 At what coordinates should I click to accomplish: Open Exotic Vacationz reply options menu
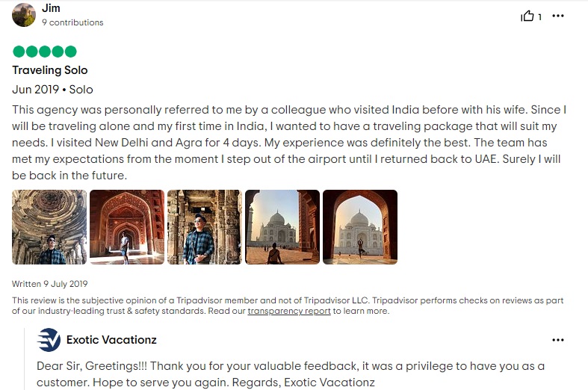[x=558, y=340]
